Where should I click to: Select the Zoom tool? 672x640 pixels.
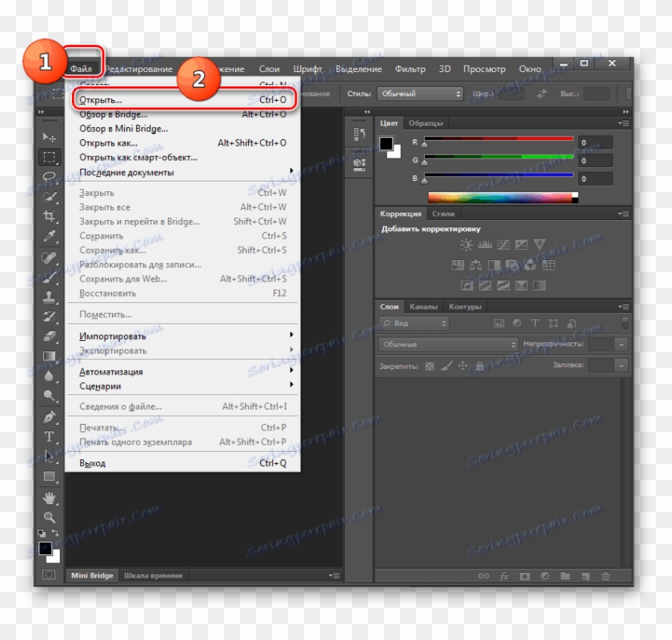50,518
